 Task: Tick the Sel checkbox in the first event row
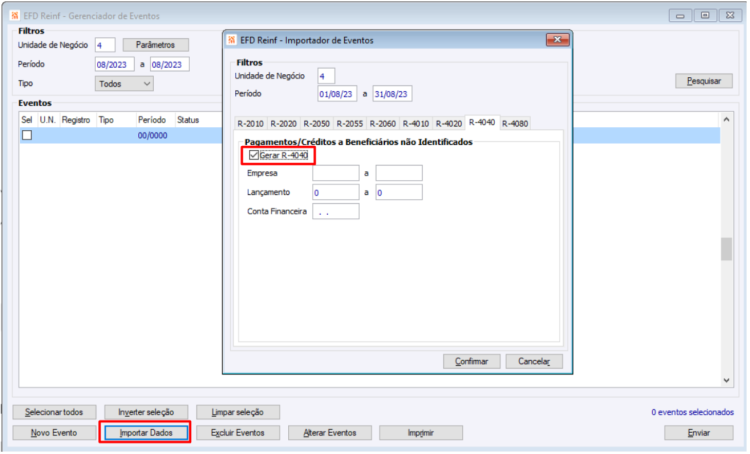click(x=27, y=135)
